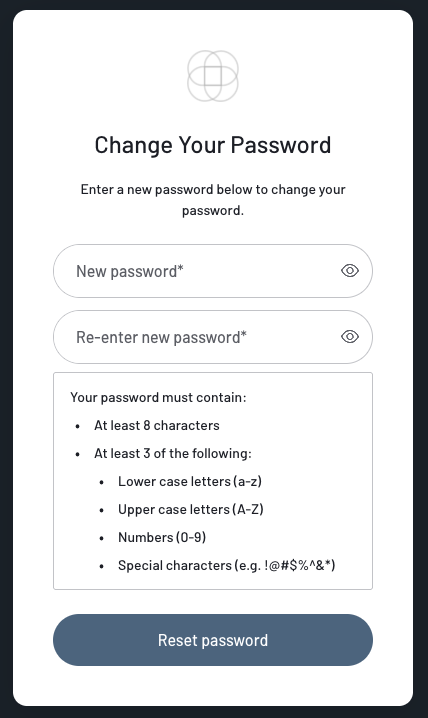Click the 'Lower case letters (a-z)' item

point(190,481)
